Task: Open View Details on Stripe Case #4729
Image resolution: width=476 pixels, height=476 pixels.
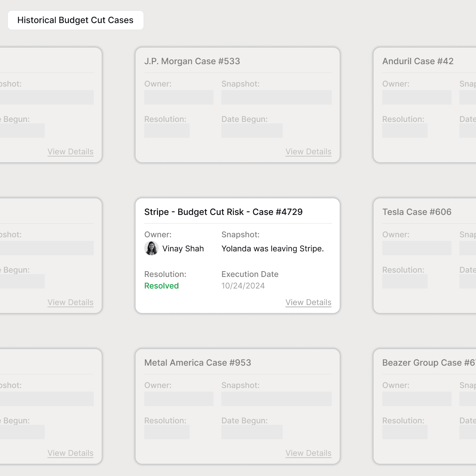Action: point(308,303)
